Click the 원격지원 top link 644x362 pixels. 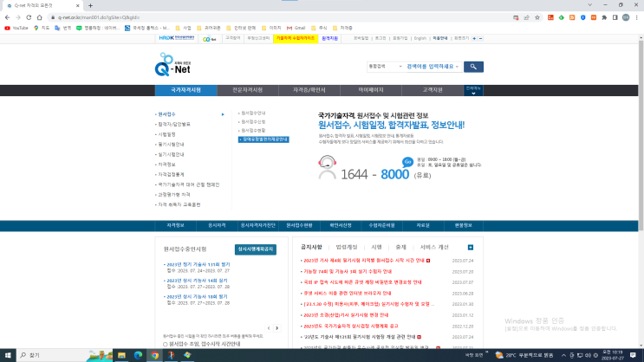point(330,38)
